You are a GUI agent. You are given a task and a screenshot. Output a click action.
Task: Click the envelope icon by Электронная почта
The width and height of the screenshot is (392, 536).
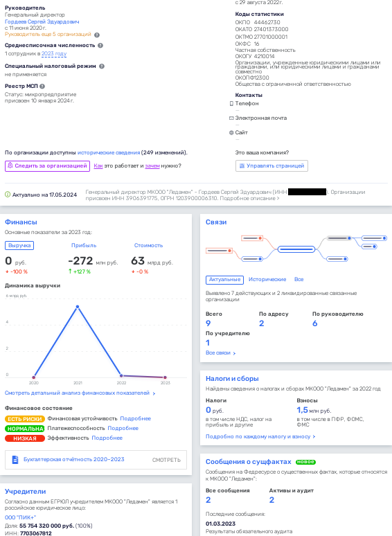click(x=231, y=118)
